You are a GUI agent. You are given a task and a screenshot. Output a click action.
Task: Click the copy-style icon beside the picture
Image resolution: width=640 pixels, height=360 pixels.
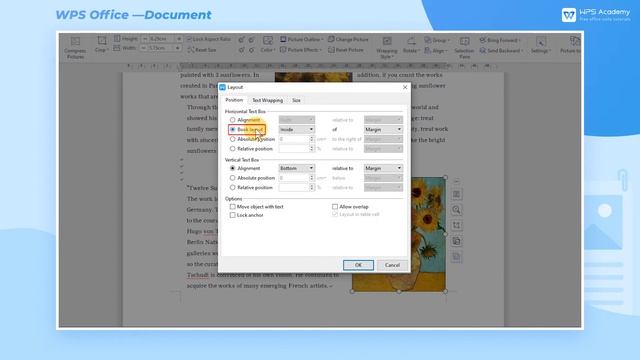456,241
